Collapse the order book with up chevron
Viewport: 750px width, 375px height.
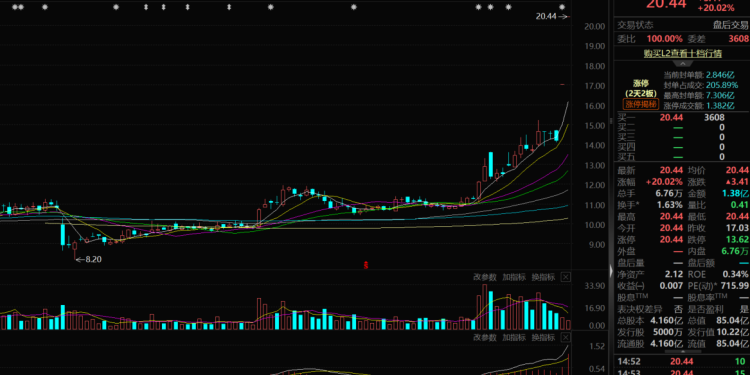(x=683, y=64)
